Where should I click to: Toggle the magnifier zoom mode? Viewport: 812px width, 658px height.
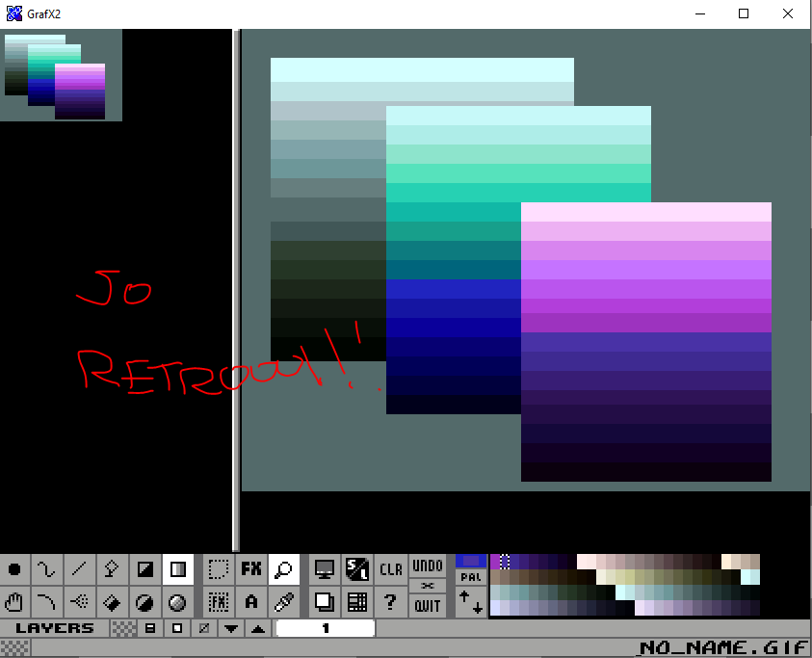click(x=283, y=569)
